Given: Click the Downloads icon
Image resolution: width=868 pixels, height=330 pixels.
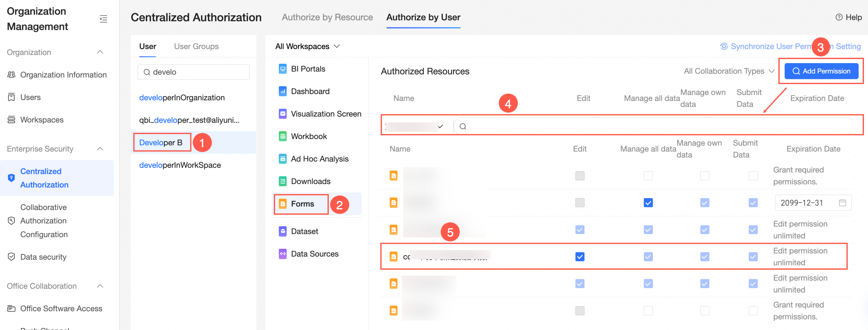Looking at the screenshot, I should [283, 181].
